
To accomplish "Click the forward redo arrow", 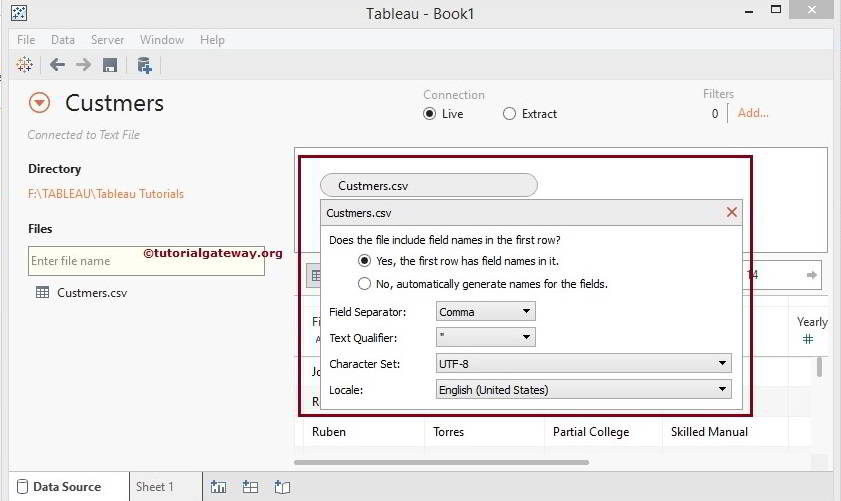I will click(x=83, y=65).
